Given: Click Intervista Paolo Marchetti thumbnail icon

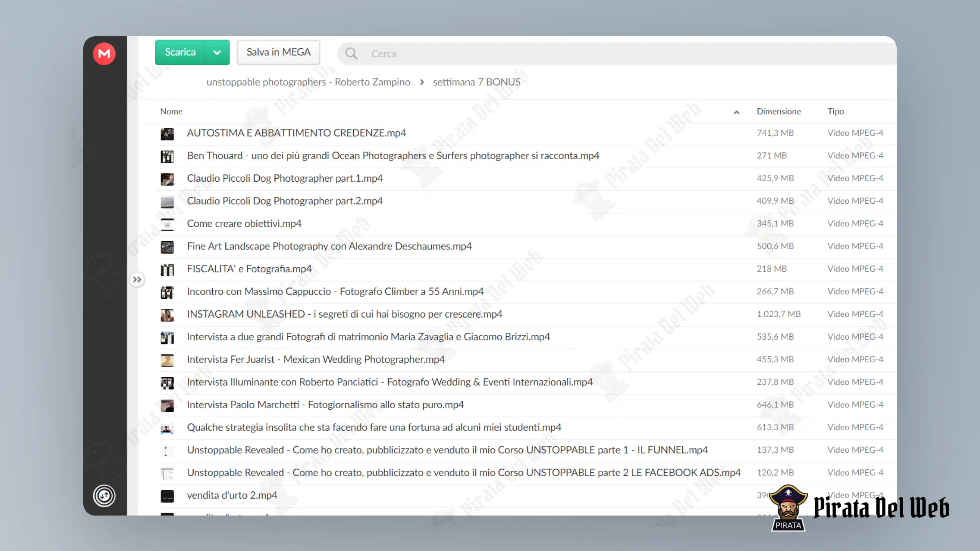Looking at the screenshot, I should click(167, 405).
